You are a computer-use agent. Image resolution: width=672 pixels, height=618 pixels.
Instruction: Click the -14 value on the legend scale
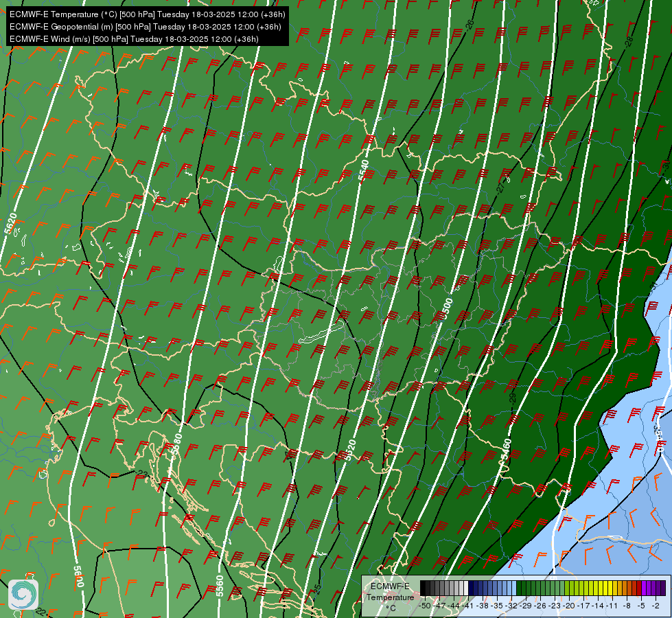pyautogui.click(x=599, y=606)
